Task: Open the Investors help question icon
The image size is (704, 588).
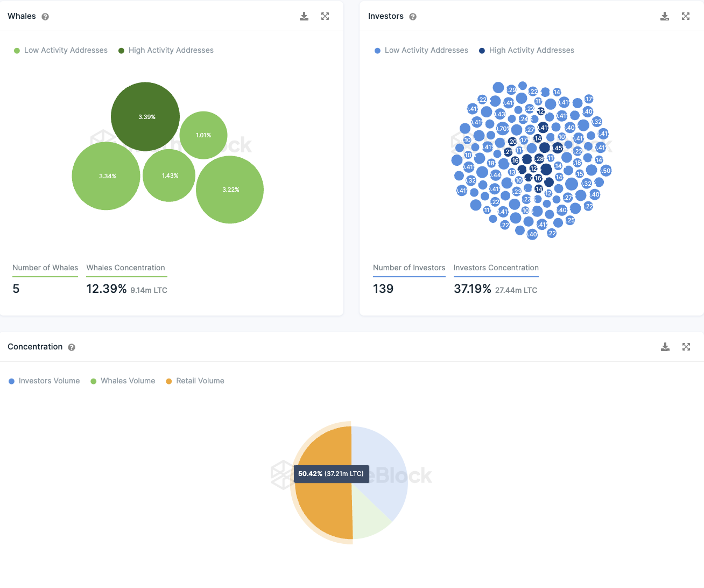Action: click(x=413, y=17)
